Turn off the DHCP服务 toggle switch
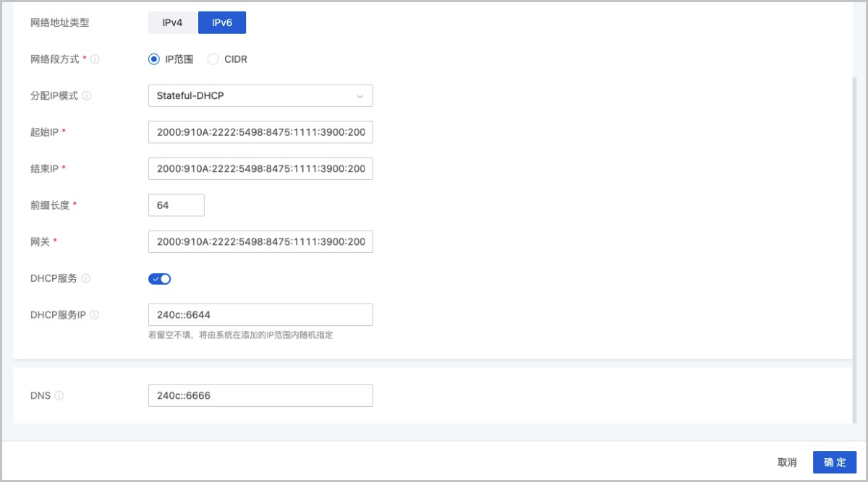868x482 pixels. pyautogui.click(x=160, y=278)
